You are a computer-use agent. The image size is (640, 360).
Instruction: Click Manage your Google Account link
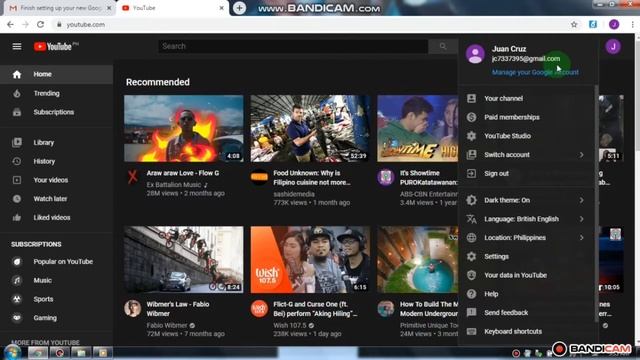(535, 72)
